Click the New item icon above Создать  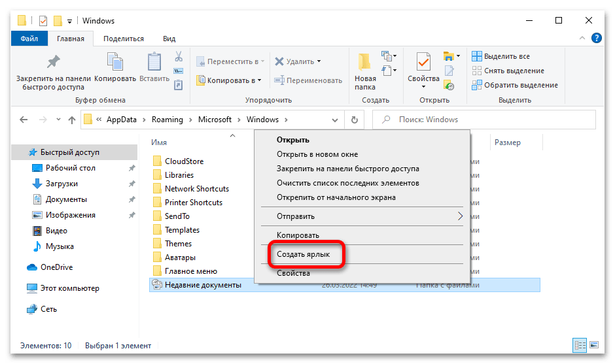coord(386,56)
